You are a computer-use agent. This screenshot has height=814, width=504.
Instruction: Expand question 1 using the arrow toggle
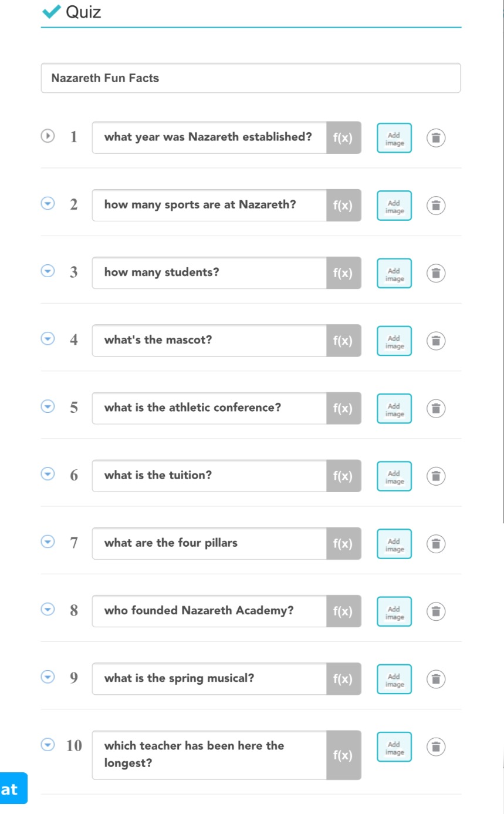tap(48, 136)
